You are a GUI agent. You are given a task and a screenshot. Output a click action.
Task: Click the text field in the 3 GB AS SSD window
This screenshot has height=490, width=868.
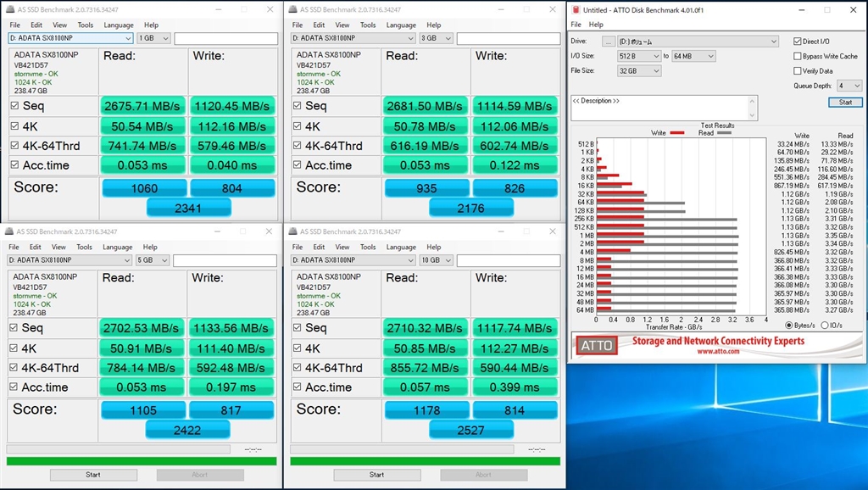pos(509,38)
